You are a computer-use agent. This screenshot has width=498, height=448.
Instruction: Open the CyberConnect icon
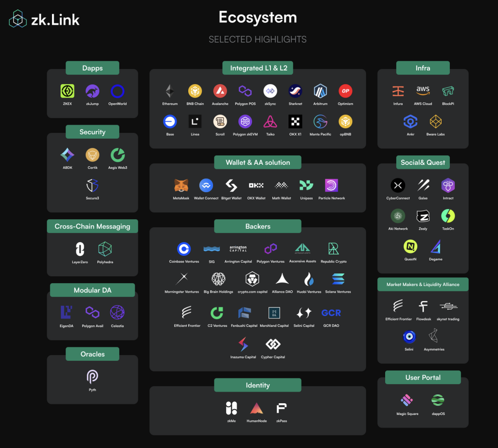(x=398, y=185)
